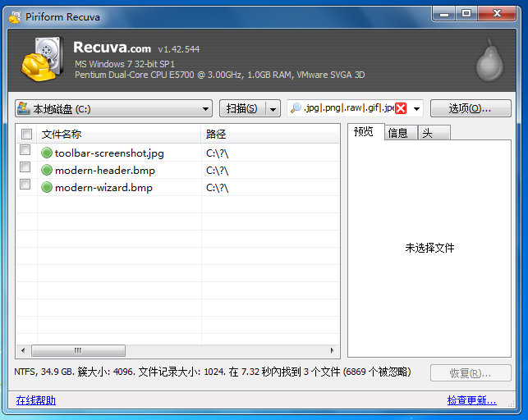Toggle the select-all checkbox in the list header
528x420 pixels.
point(26,134)
